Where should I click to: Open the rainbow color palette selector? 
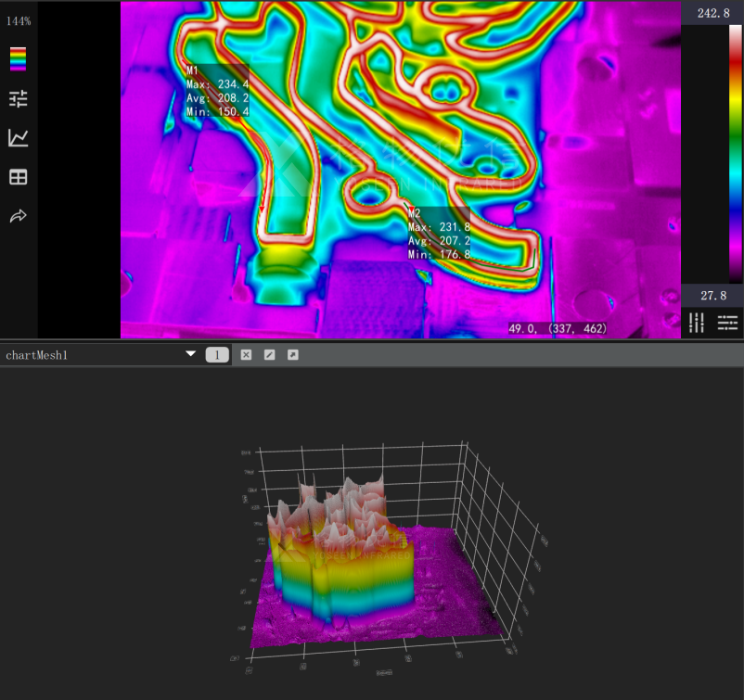(18, 58)
